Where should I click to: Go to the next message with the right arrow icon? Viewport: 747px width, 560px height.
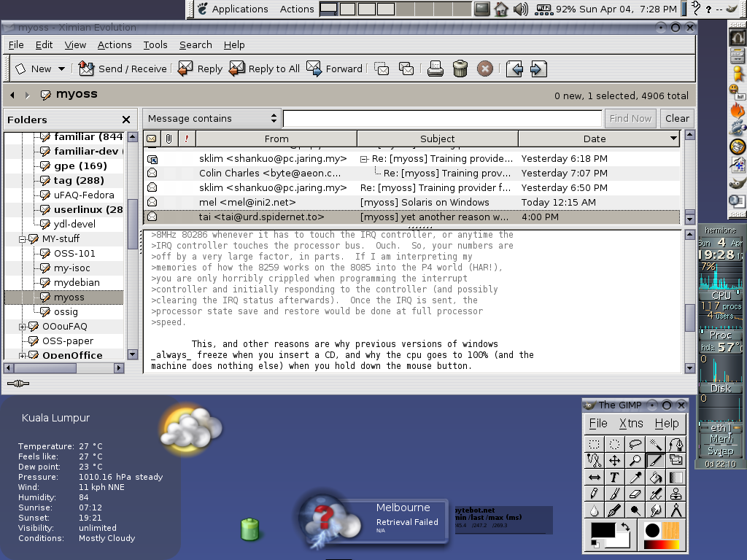point(538,69)
